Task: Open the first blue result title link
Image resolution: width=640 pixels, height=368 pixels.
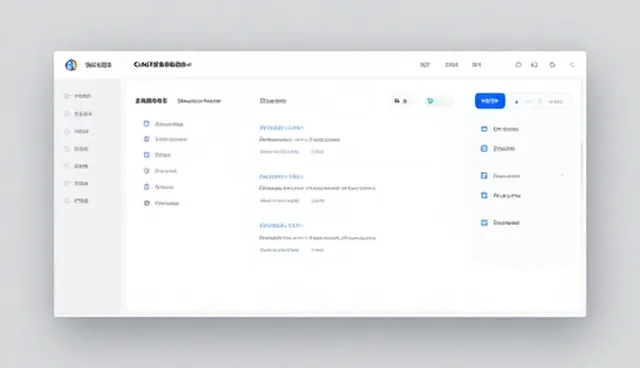Action: [281, 127]
